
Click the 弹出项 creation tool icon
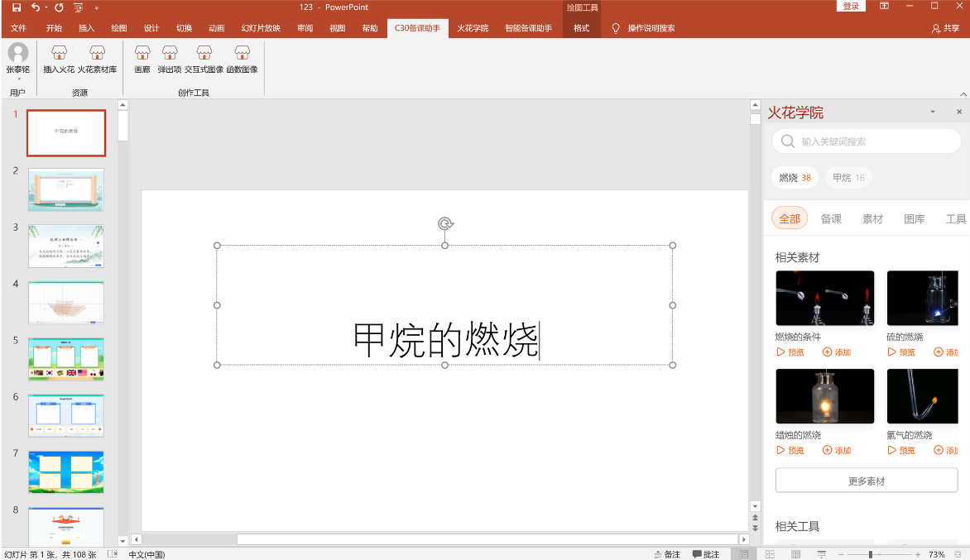click(x=170, y=60)
